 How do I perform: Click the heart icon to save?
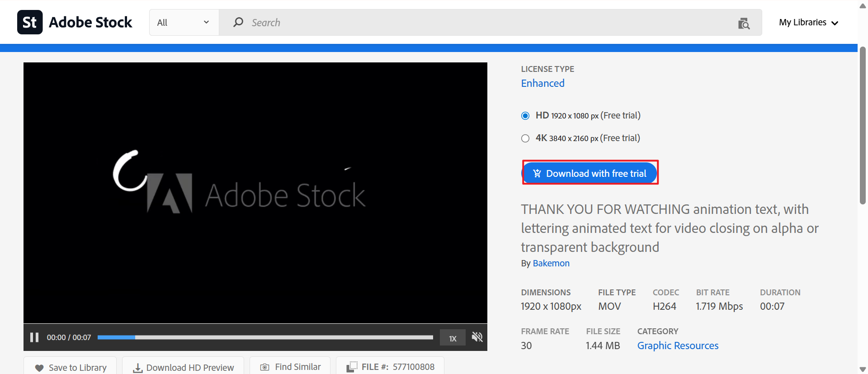point(39,368)
